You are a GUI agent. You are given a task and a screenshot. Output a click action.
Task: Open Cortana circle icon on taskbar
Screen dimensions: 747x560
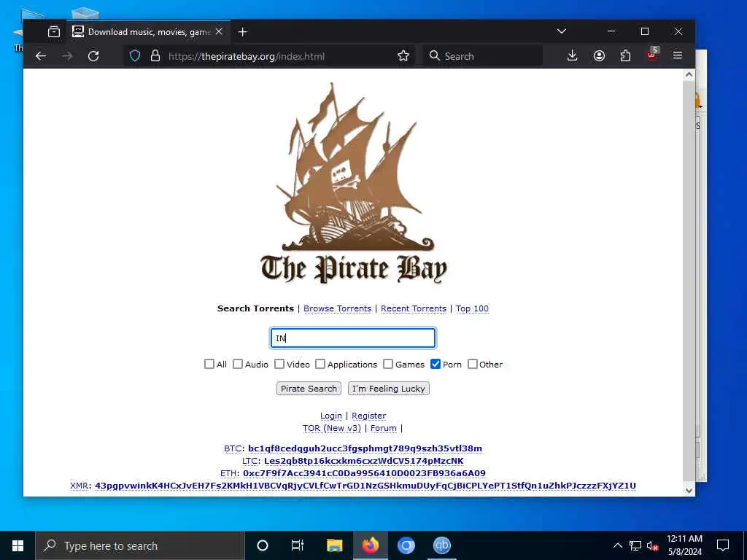pos(263,545)
